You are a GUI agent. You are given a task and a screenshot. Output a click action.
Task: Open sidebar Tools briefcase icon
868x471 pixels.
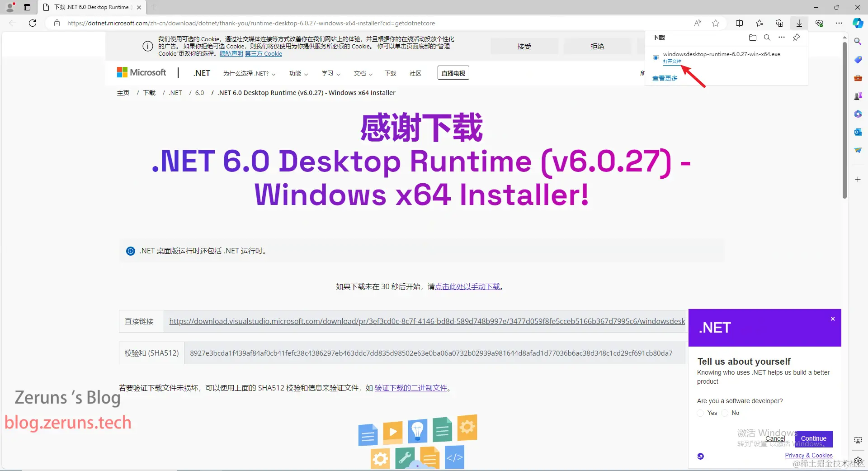[x=858, y=78]
